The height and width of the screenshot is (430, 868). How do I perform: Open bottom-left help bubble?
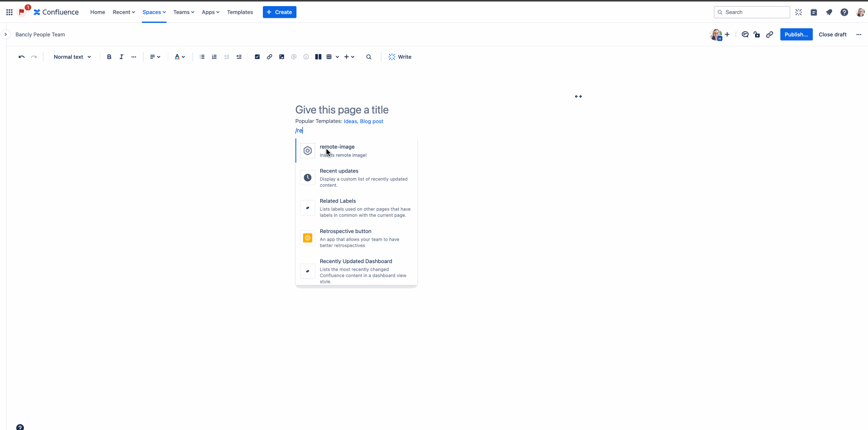[20, 427]
